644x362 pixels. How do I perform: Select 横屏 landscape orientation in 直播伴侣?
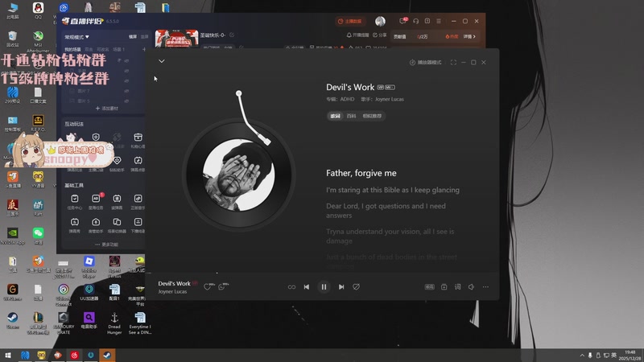133,37
